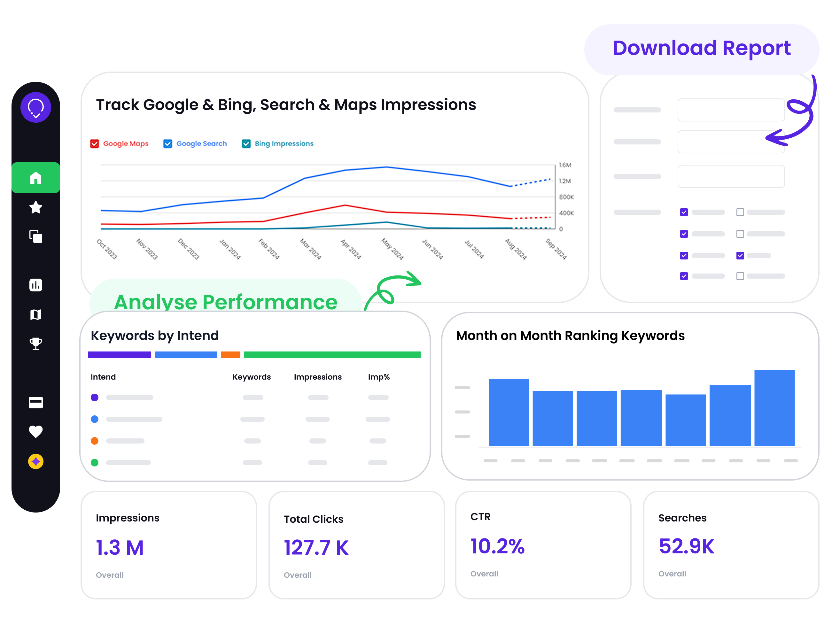This screenshot has width=840, height=625.
Task: Click the Sep 2024 axis label
Action: point(556,249)
